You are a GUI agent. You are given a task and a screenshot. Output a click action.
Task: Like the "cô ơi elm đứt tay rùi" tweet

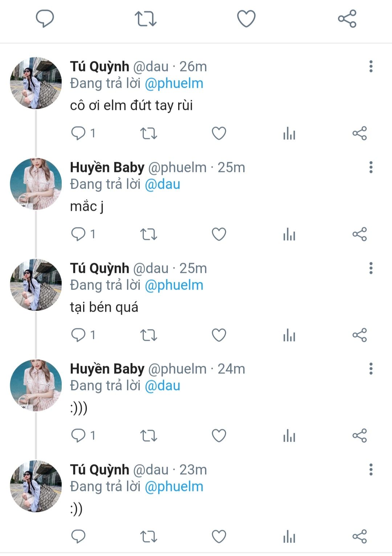[219, 133]
